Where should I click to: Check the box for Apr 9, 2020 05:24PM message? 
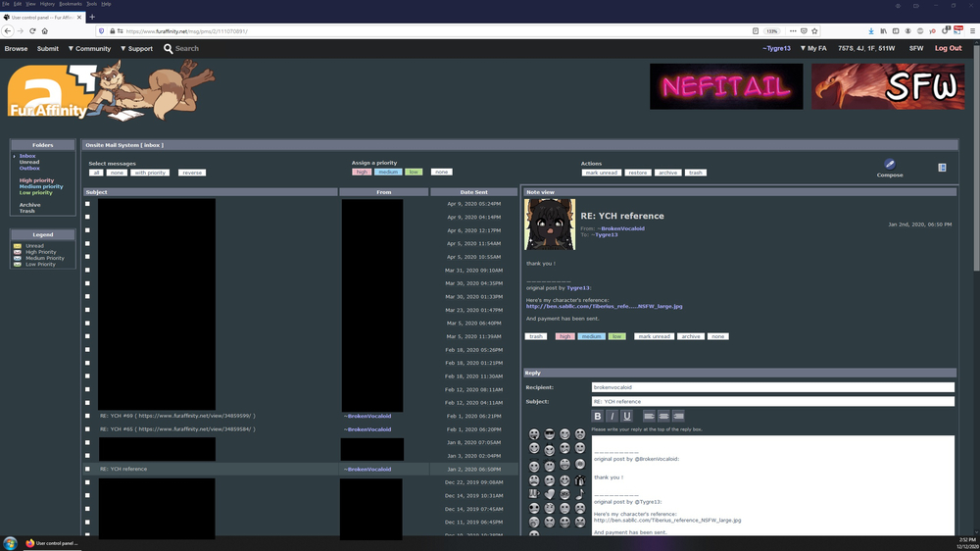click(87, 203)
